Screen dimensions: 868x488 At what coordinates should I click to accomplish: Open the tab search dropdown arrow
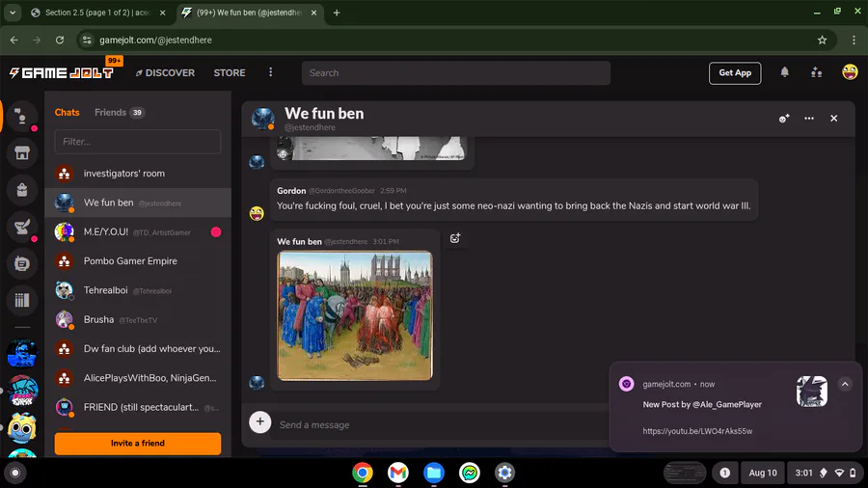click(x=13, y=13)
